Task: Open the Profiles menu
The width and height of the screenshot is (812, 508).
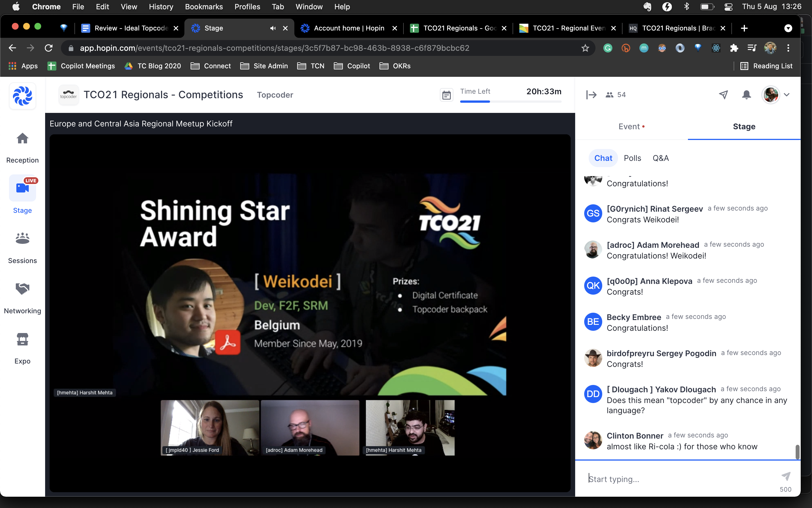Action: click(247, 7)
